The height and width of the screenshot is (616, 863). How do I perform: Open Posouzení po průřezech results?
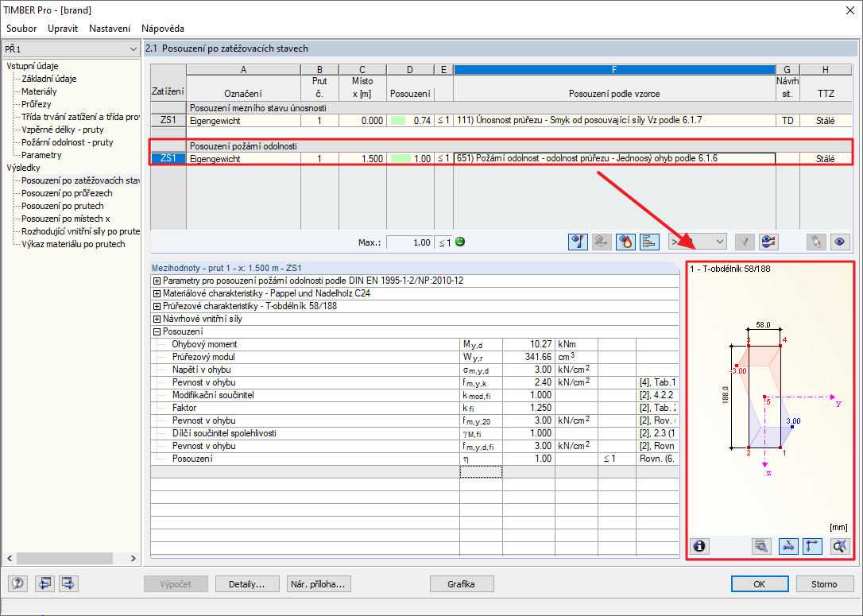67,193
